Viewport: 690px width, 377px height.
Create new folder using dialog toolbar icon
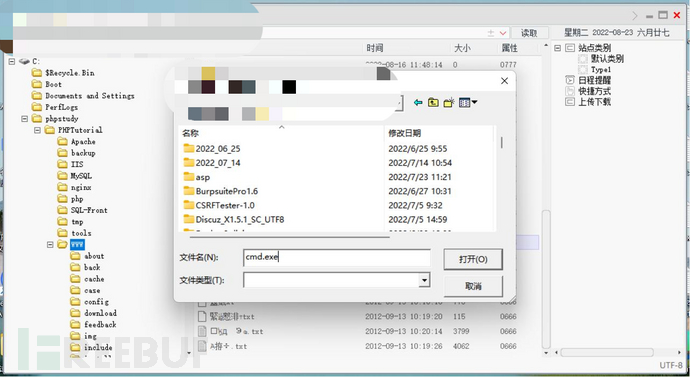449,102
